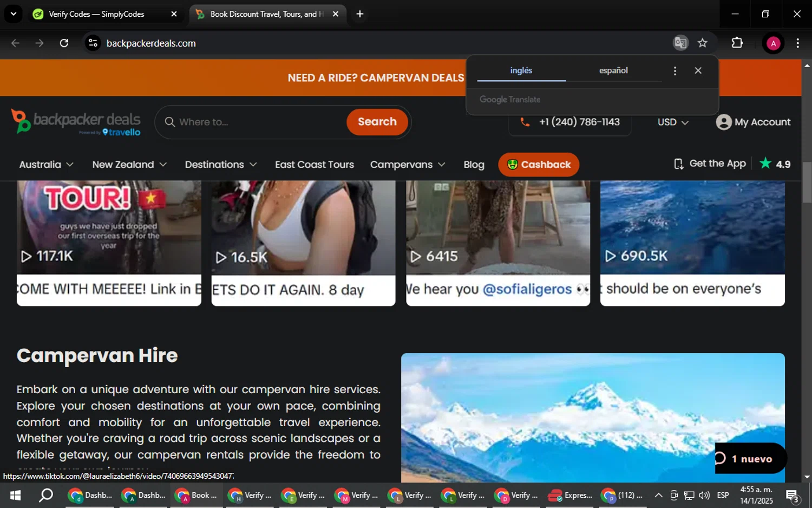
Task: Open the notification center icon
Action: [793, 496]
